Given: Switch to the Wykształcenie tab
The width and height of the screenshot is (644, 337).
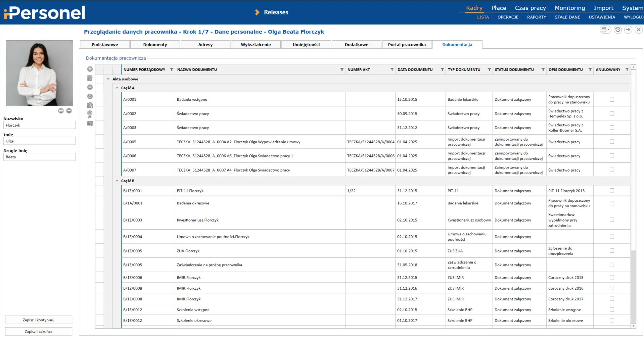Looking at the screenshot, I should 256,45.
